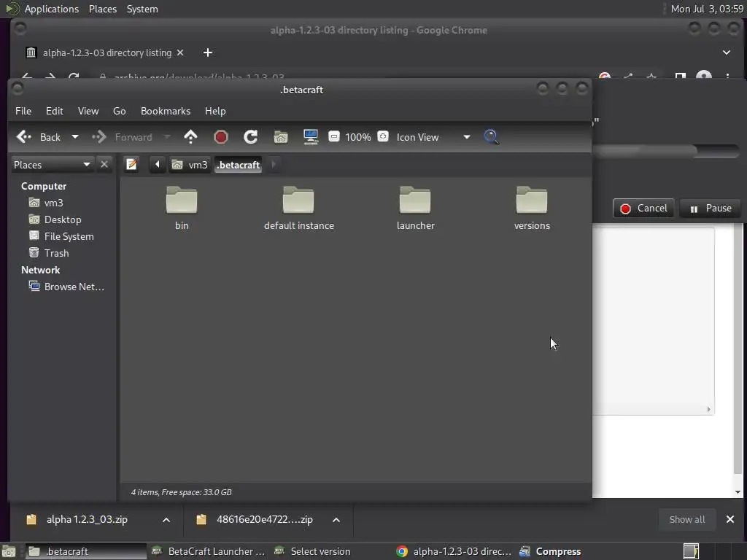The height and width of the screenshot is (560, 747).
Task: Select the bin folder
Action: click(182, 208)
